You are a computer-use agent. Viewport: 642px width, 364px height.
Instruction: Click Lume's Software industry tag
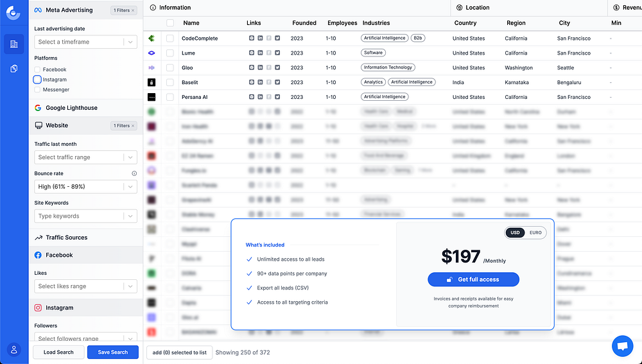coord(373,53)
